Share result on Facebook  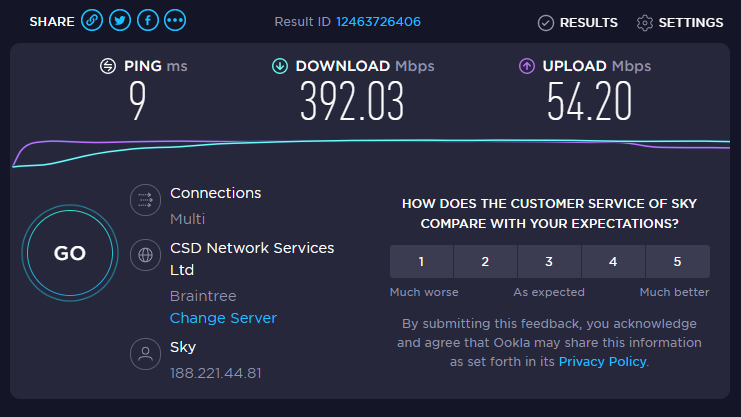coord(148,20)
